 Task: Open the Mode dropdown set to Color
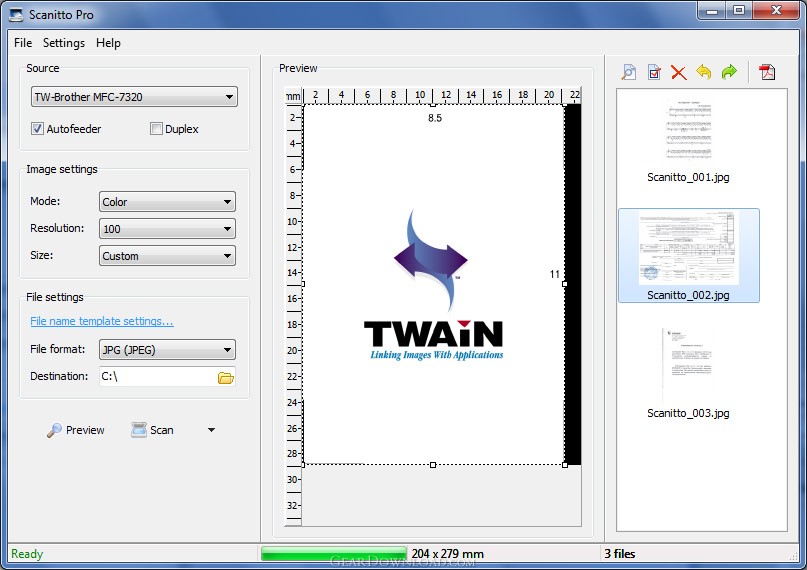167,202
